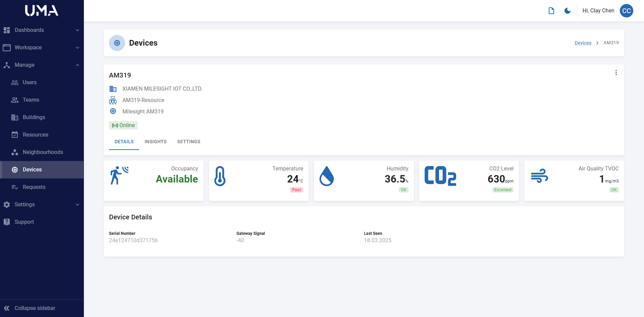This screenshot has width=644, height=317.
Task: Click the Devices chip icon in the sidebar
Action: point(15,170)
